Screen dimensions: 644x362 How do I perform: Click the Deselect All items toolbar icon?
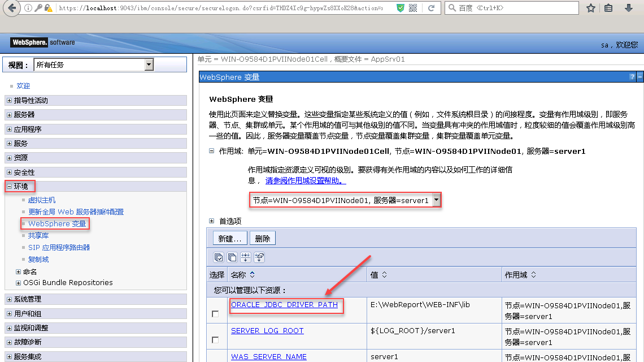click(x=232, y=257)
